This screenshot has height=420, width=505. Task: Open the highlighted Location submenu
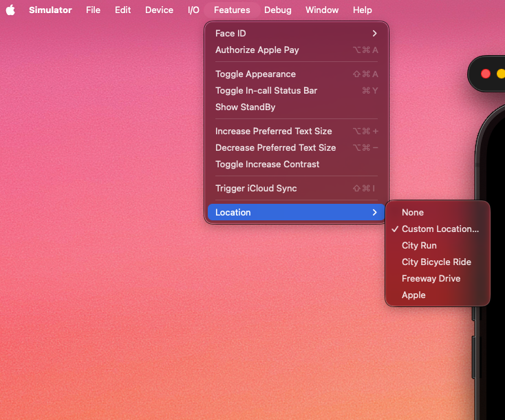point(297,213)
